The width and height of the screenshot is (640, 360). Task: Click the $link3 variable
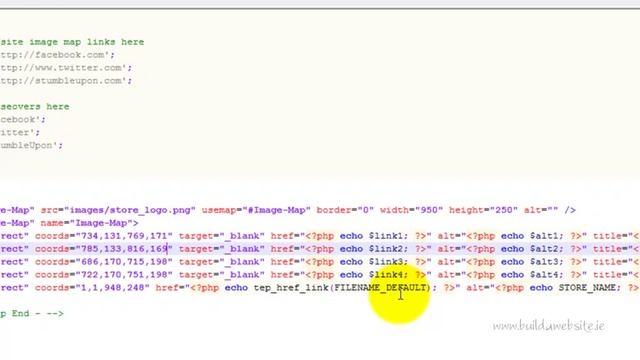click(x=386, y=262)
